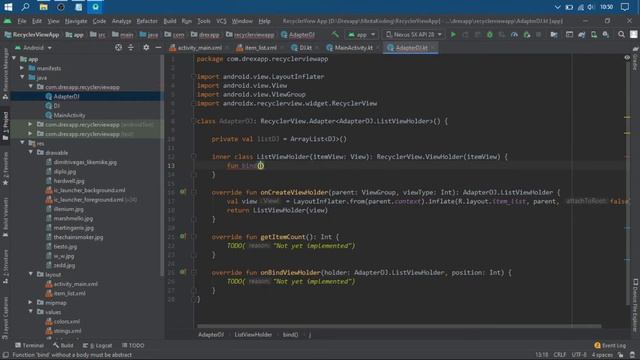Open the Android project view dropdown
Viewport: 640px width, 360px height.
(33, 48)
